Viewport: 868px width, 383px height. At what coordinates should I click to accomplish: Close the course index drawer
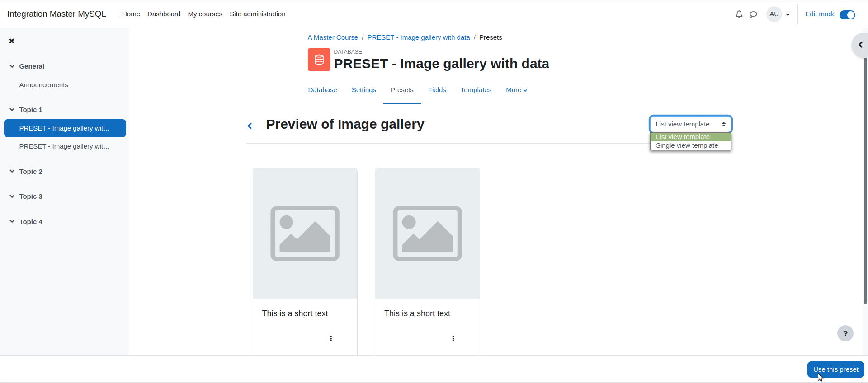pos(12,41)
